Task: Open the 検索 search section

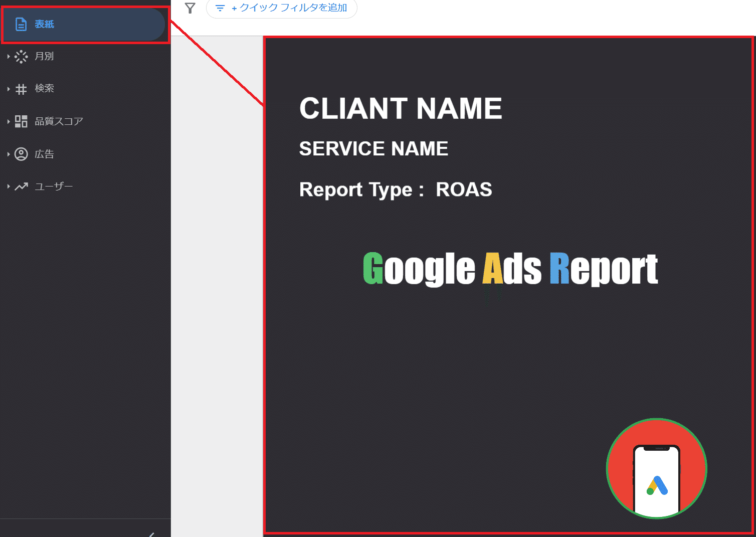Action: coord(44,88)
